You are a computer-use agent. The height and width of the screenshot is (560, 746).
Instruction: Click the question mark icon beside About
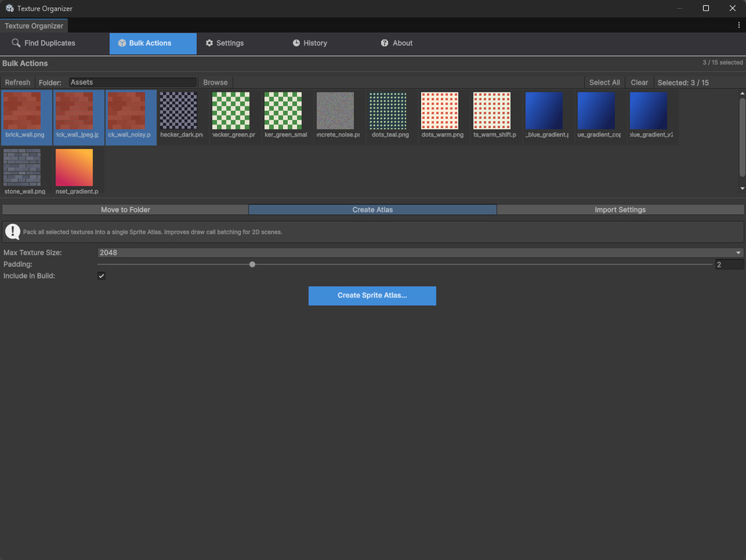[x=385, y=43]
